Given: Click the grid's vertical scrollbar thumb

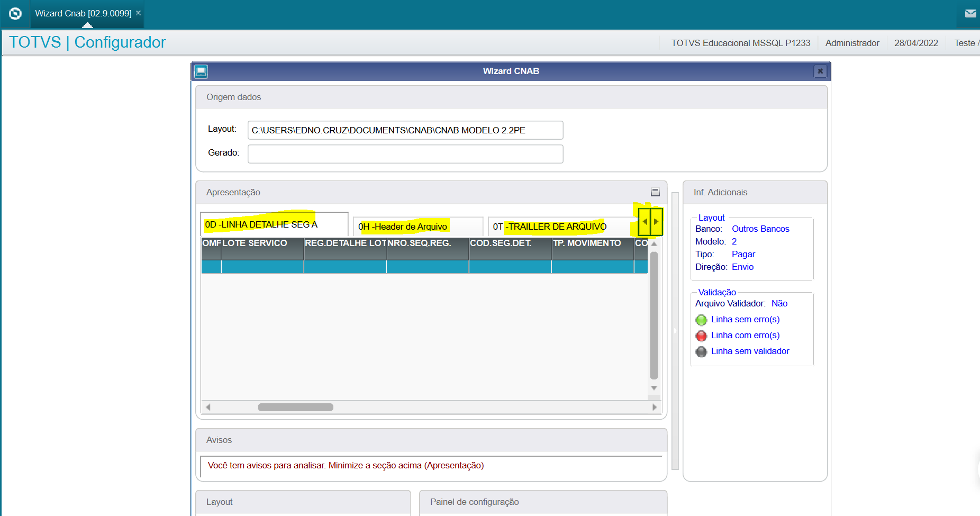Looking at the screenshot, I should (x=654, y=315).
